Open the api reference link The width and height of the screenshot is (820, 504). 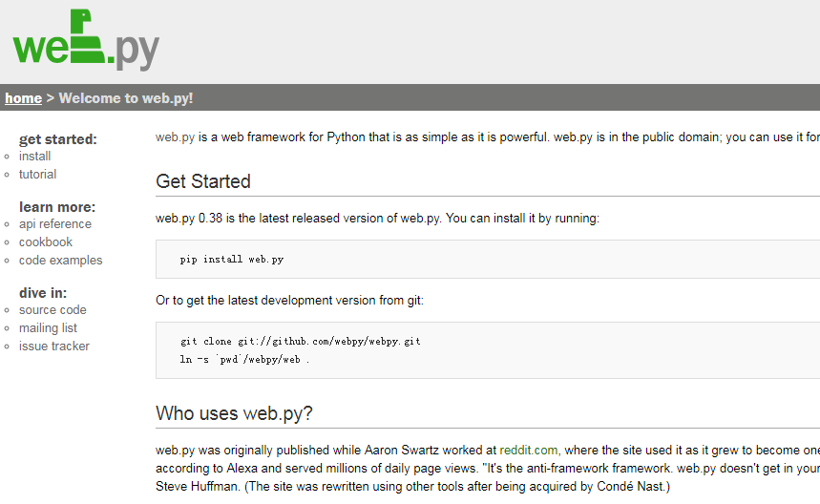(x=55, y=224)
